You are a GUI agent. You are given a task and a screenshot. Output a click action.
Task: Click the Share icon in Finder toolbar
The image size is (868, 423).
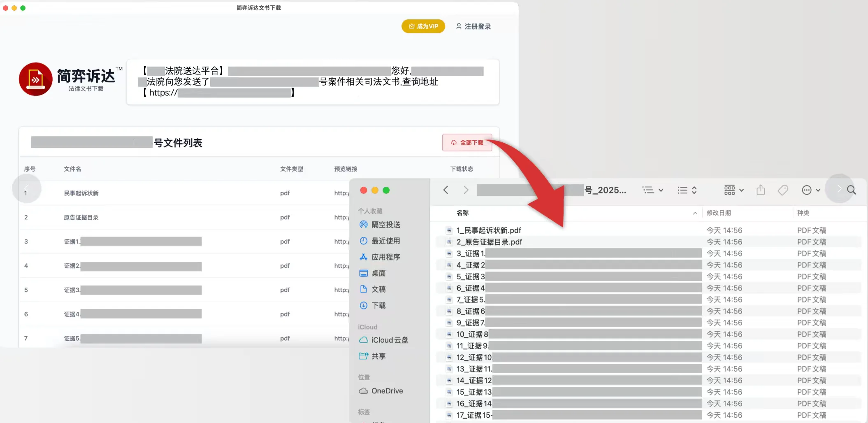click(x=760, y=190)
